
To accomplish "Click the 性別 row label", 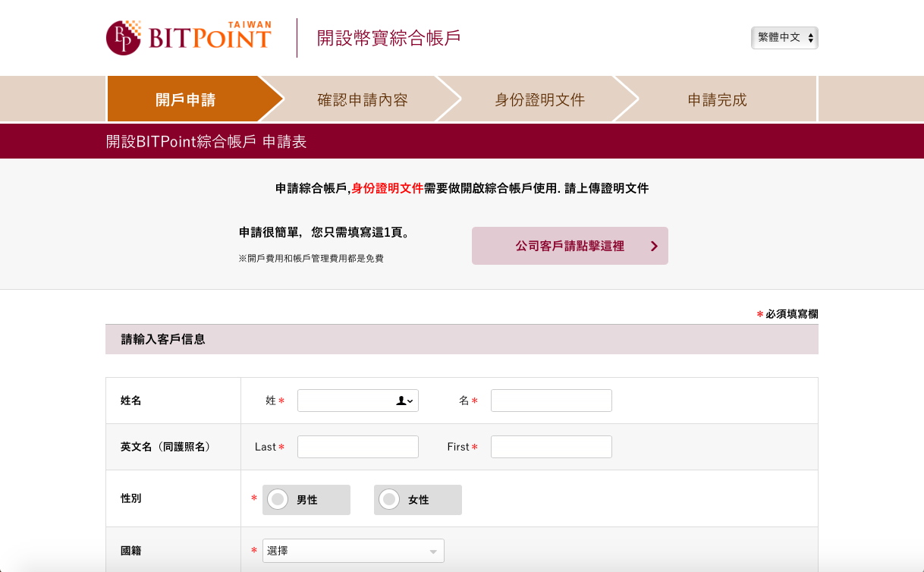I will coord(131,498).
